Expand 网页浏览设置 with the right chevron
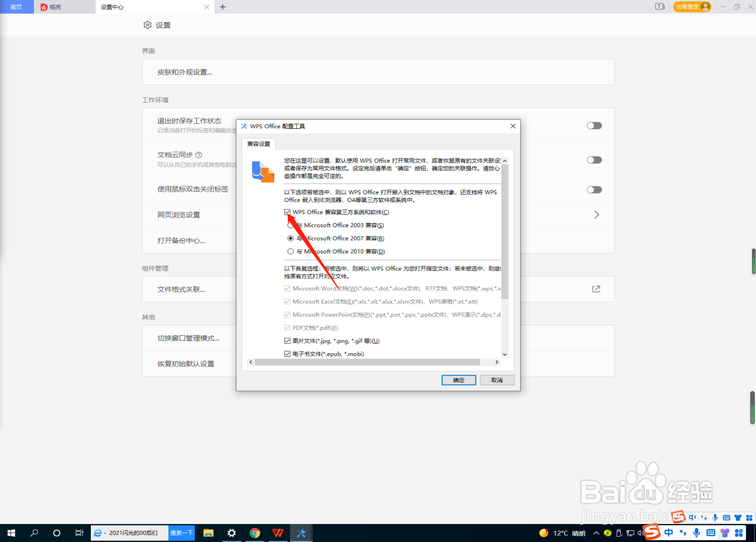 click(x=596, y=214)
